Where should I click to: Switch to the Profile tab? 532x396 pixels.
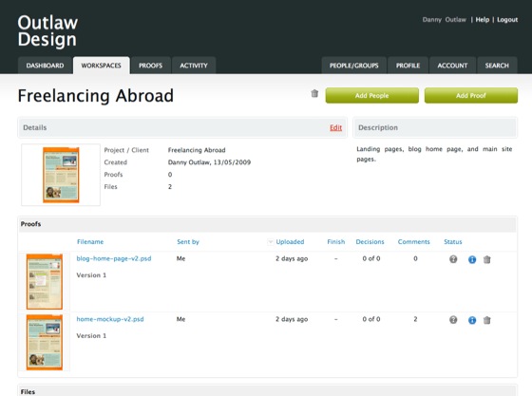coord(408,66)
